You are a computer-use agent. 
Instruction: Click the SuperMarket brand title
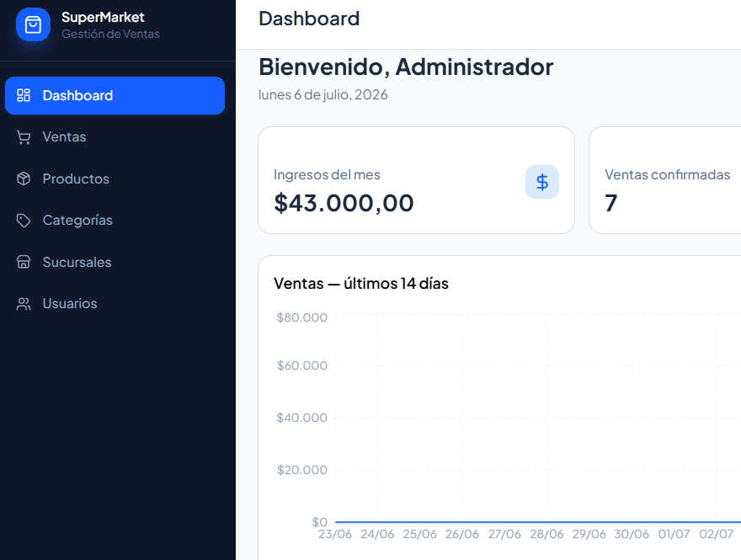(103, 17)
